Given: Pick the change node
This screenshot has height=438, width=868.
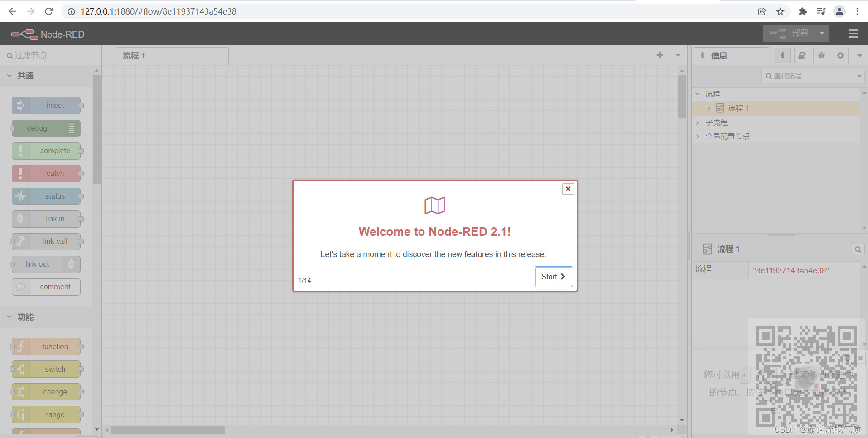Looking at the screenshot, I should 46,392.
